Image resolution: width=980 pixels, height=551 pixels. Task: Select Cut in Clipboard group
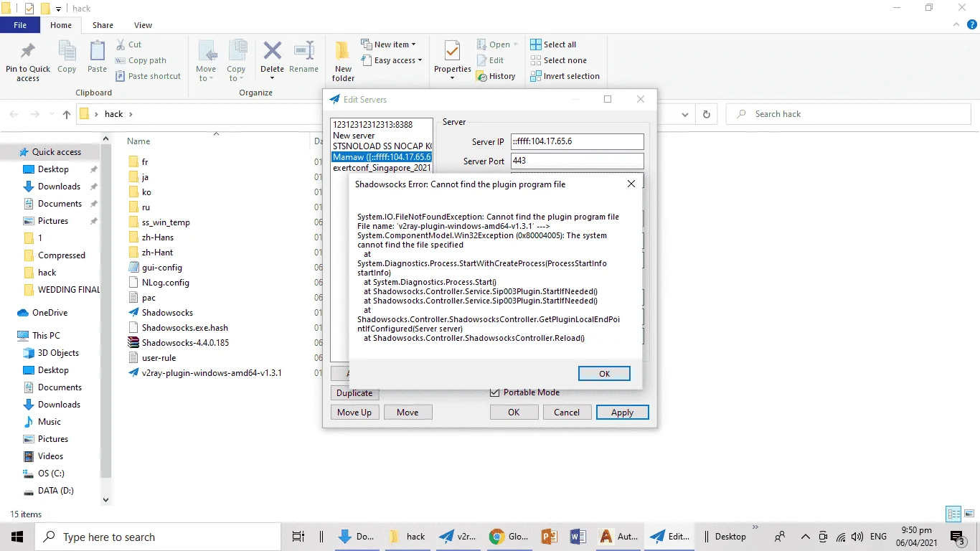(x=128, y=44)
